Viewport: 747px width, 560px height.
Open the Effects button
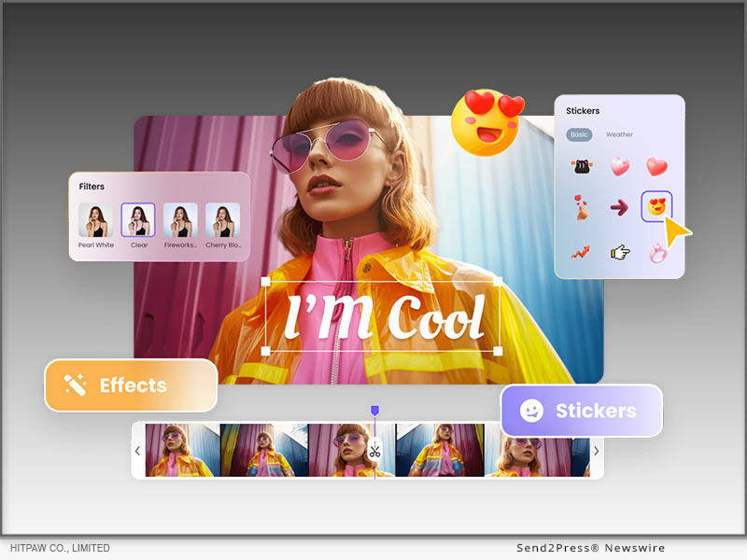click(131, 385)
